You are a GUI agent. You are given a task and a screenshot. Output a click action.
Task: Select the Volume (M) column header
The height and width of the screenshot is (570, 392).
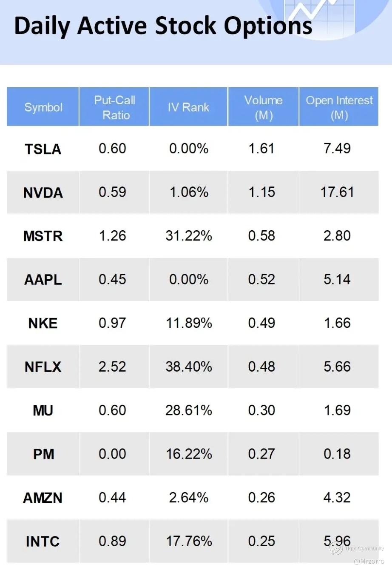tap(263, 107)
